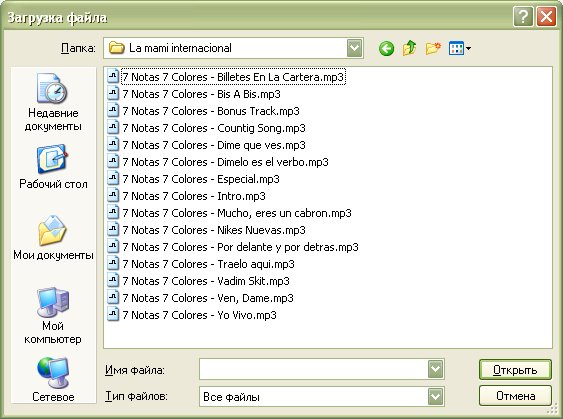The width and height of the screenshot is (563, 419).
Task: Select file name Bonus Track.mp3
Action: 211,111
